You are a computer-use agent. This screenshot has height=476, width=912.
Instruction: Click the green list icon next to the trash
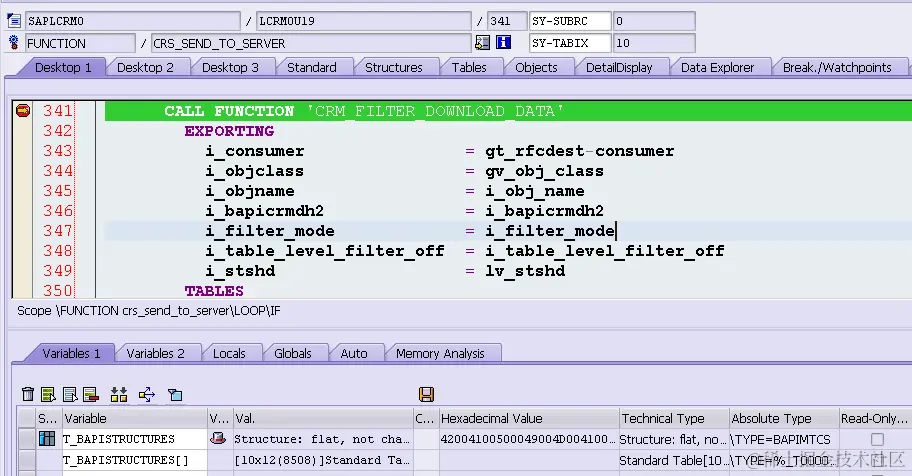(48, 395)
